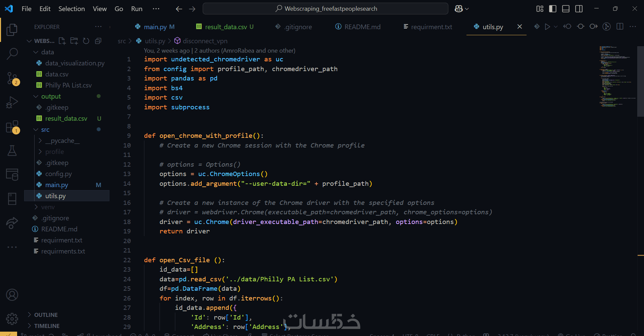This screenshot has width=644, height=336.
Task: Create a new file in explorer
Action: 62,41
